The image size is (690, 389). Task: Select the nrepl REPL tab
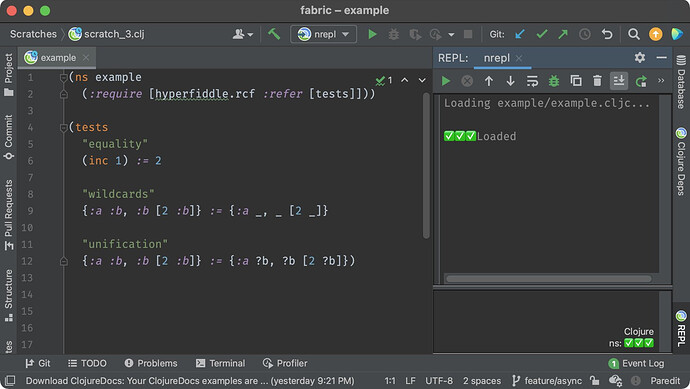(x=496, y=58)
